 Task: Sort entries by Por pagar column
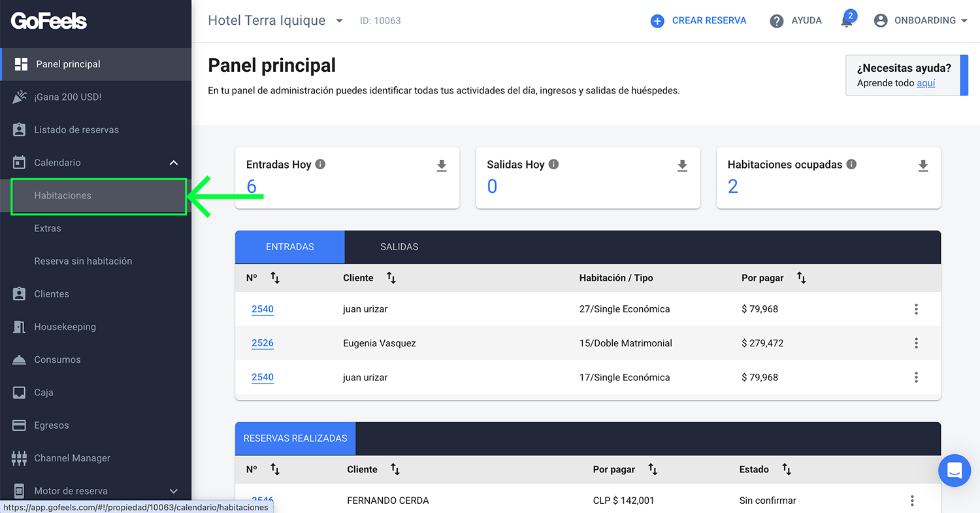[x=801, y=278]
